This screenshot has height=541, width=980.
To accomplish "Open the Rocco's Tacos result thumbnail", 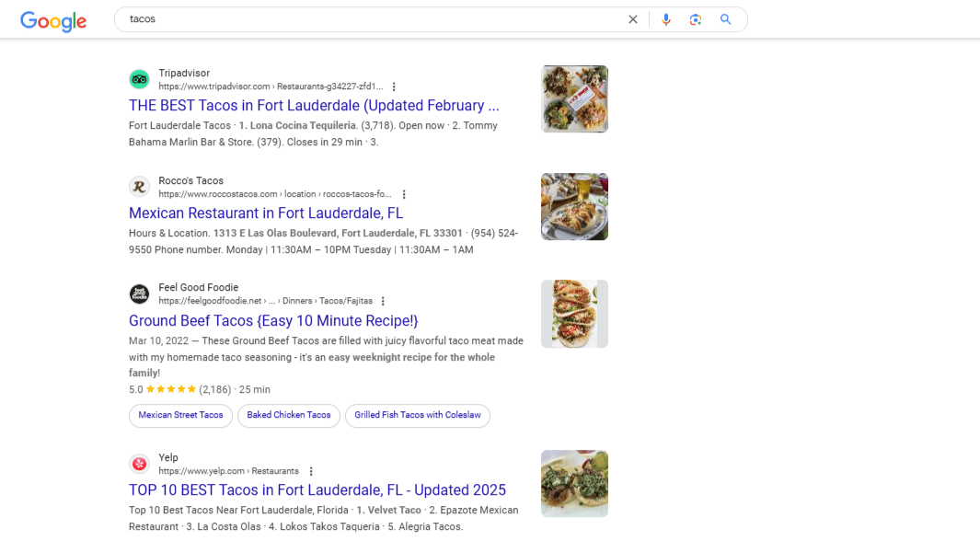I will point(574,207).
